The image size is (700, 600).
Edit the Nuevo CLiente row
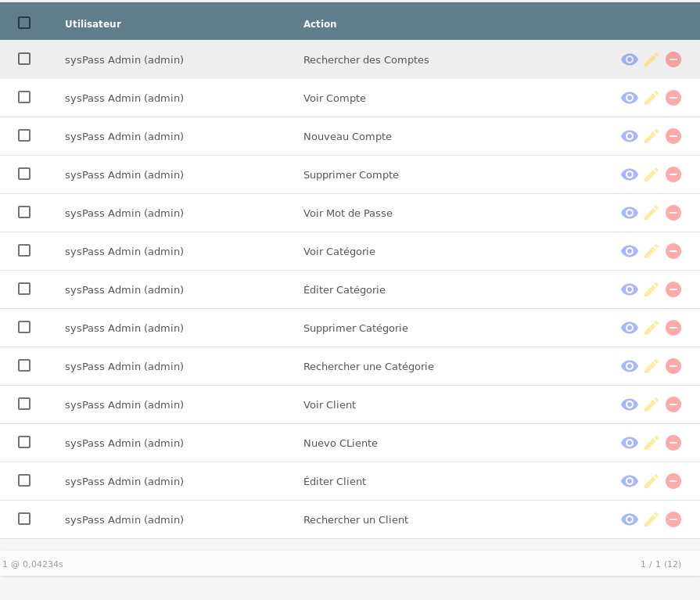pos(652,443)
